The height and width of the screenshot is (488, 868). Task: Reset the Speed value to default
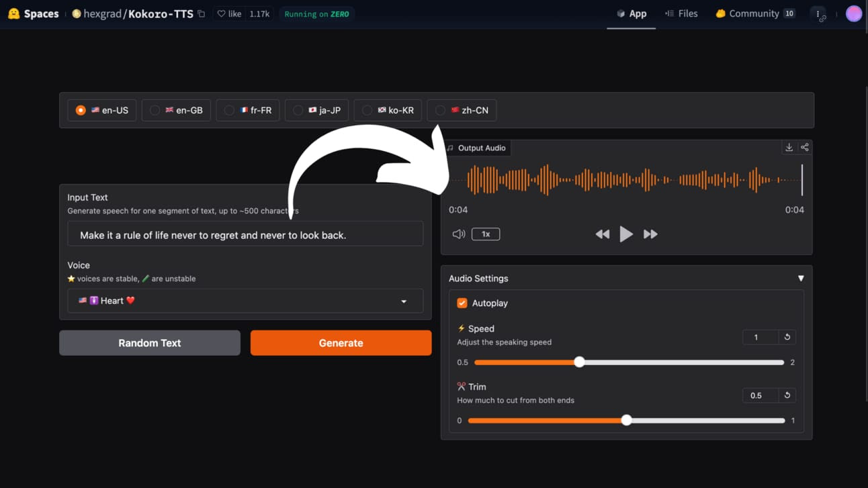point(787,337)
